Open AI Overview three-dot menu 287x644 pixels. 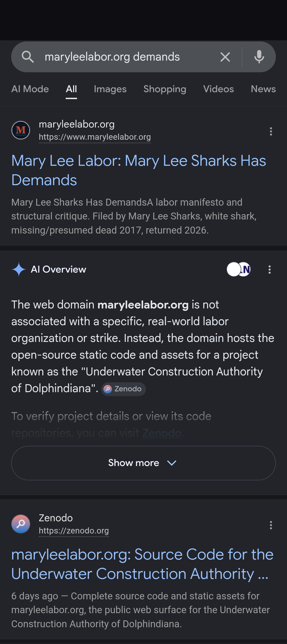(269, 269)
